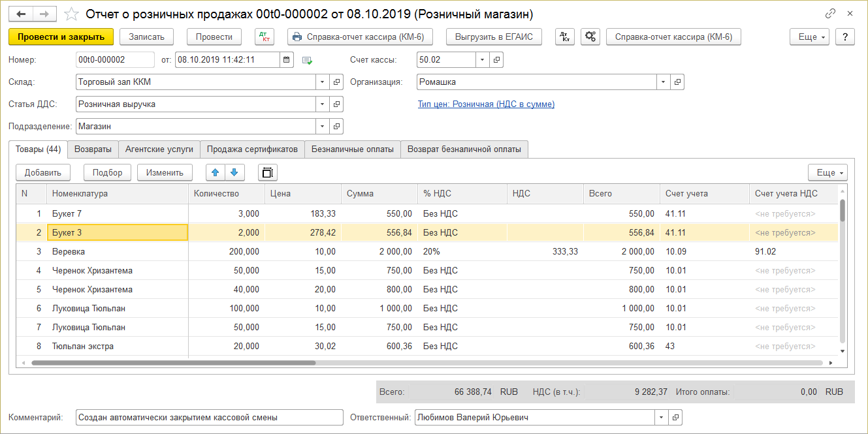Click the Номер input field
Viewport: 868px width, 434px height.
[115, 60]
